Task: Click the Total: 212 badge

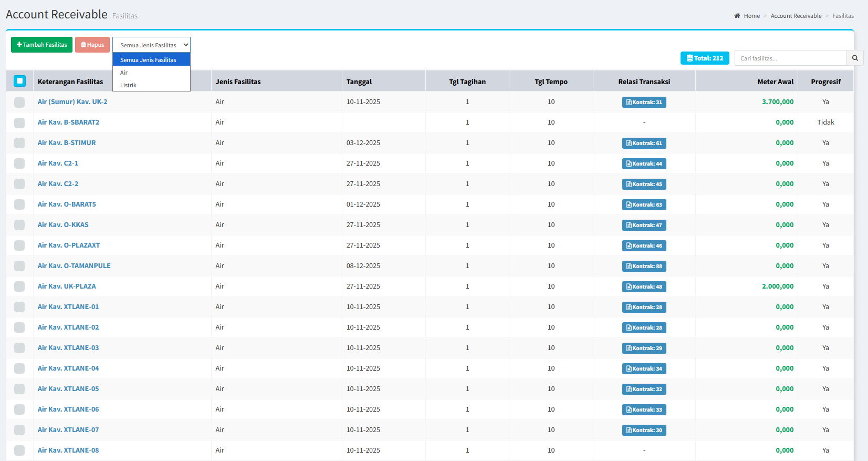Action: (x=704, y=58)
